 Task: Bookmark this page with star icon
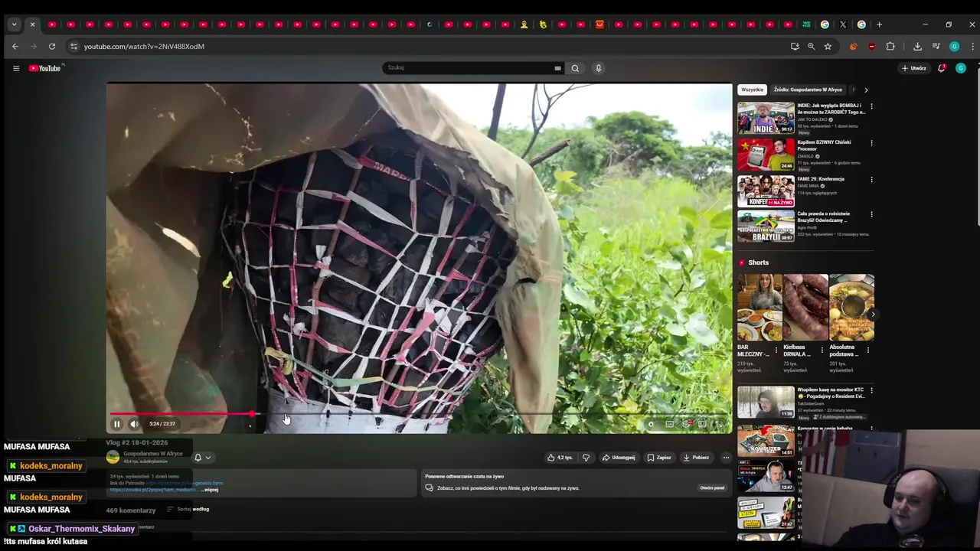(x=828, y=47)
